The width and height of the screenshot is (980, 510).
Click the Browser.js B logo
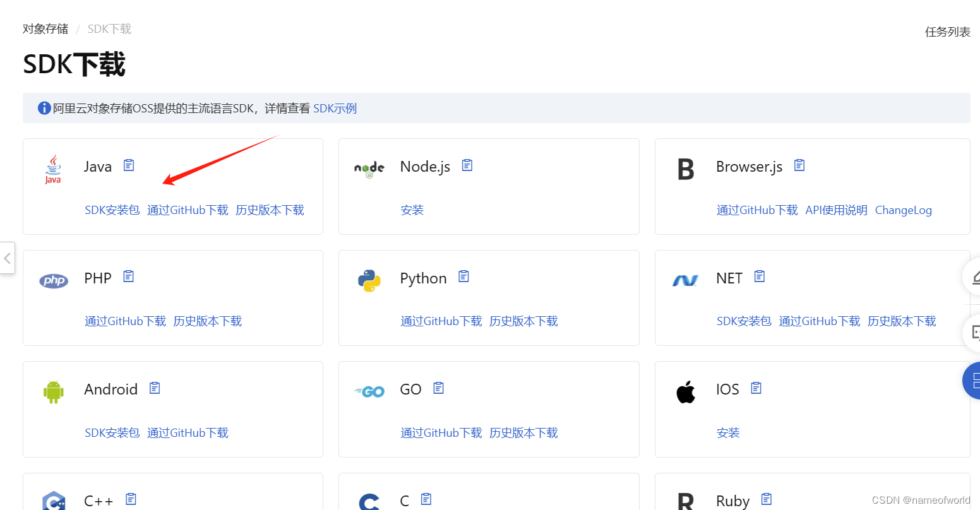686,170
